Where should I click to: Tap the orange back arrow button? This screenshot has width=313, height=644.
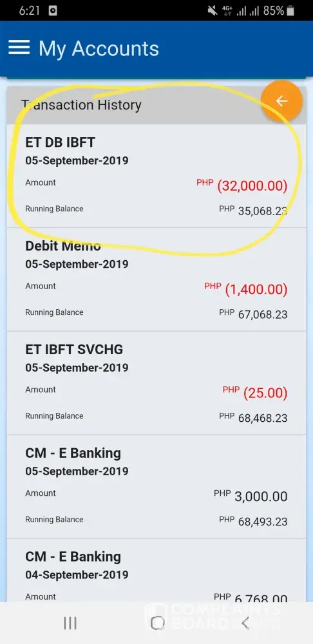click(281, 101)
